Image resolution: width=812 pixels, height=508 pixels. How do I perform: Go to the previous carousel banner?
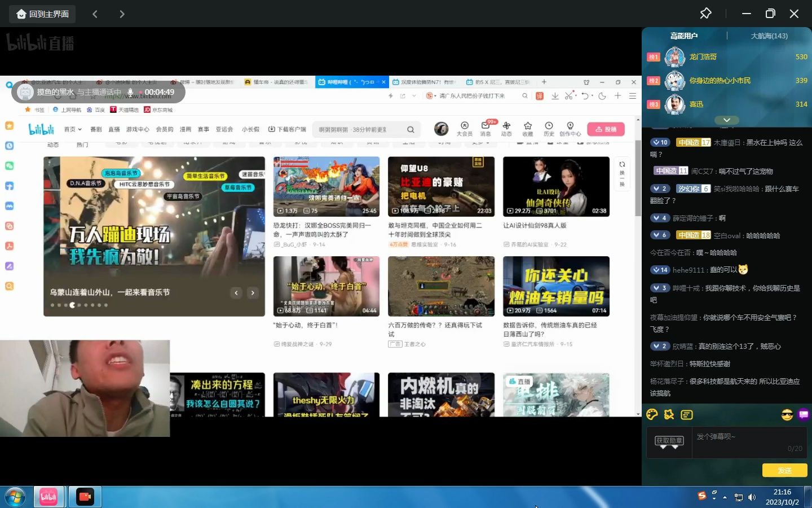[236, 292]
